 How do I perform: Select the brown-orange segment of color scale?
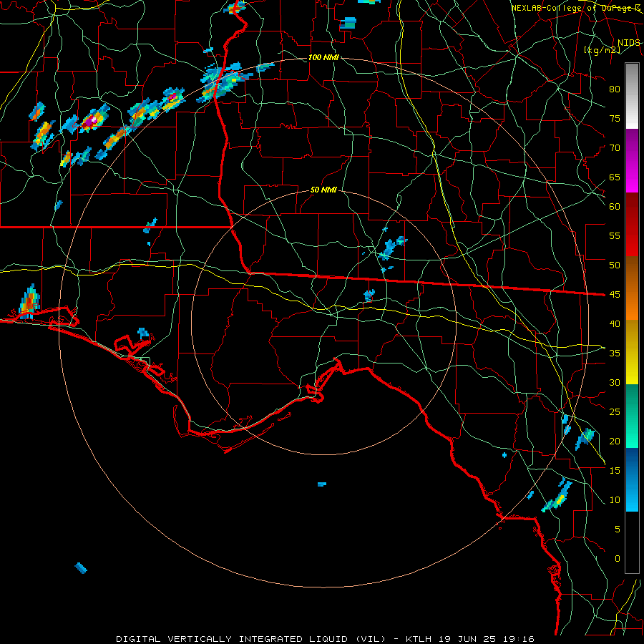(x=632, y=288)
